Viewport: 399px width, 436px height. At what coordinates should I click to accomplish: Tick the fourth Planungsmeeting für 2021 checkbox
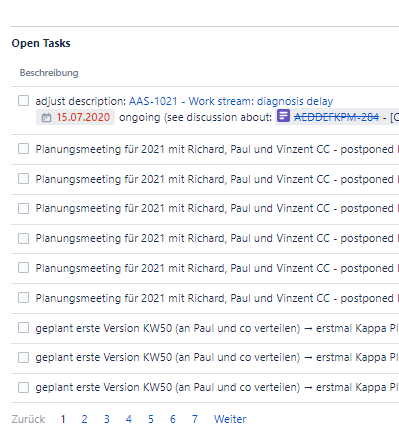pyautogui.click(x=23, y=238)
